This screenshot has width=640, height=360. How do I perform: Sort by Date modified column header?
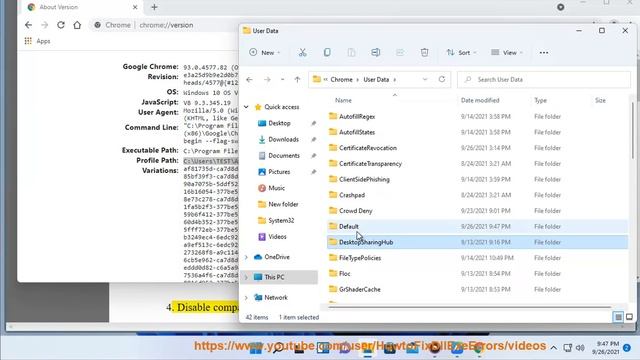[480, 100]
